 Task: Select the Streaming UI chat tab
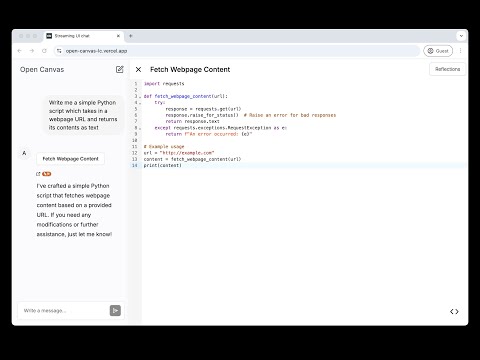pos(83,36)
